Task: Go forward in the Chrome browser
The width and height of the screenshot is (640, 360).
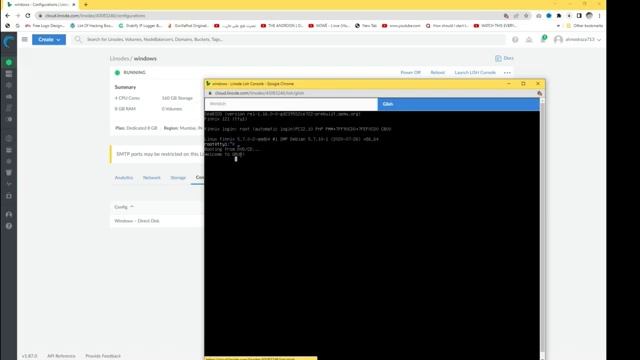Action: click(18, 16)
